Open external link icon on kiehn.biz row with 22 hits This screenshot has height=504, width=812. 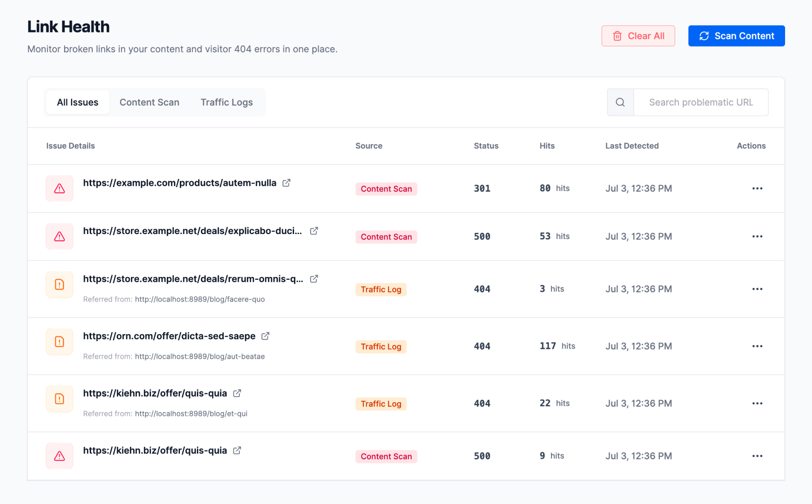237,393
